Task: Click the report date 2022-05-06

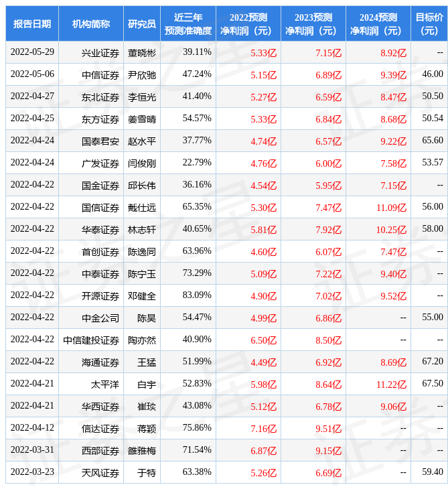Action: (x=32, y=74)
